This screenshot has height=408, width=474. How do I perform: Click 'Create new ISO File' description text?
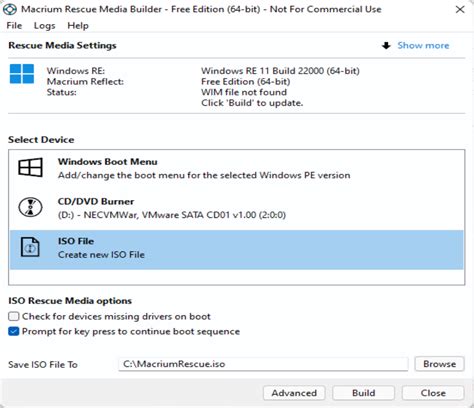coord(101,255)
